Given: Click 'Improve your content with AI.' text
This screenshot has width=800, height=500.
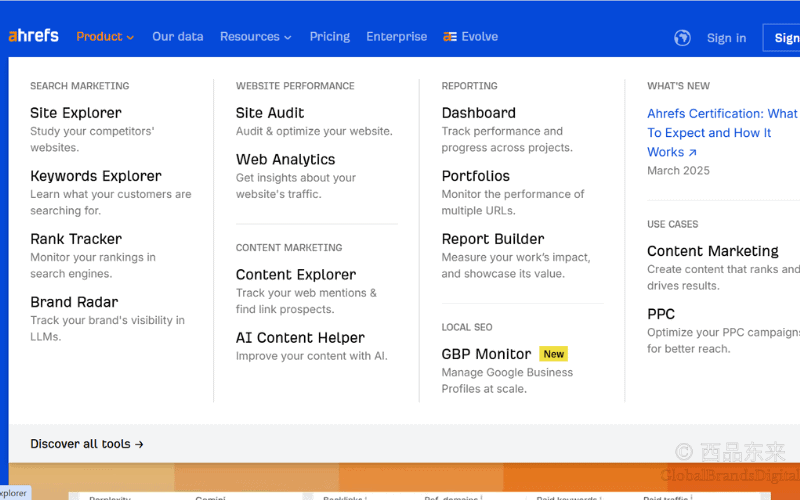Looking at the screenshot, I should click(312, 356).
